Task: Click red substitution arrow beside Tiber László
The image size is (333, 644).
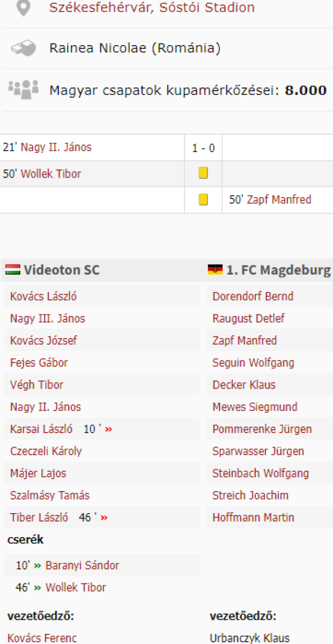Action: [x=104, y=518]
